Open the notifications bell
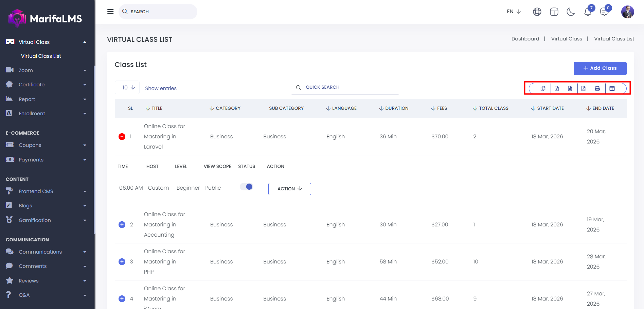644x309 pixels. click(x=588, y=12)
